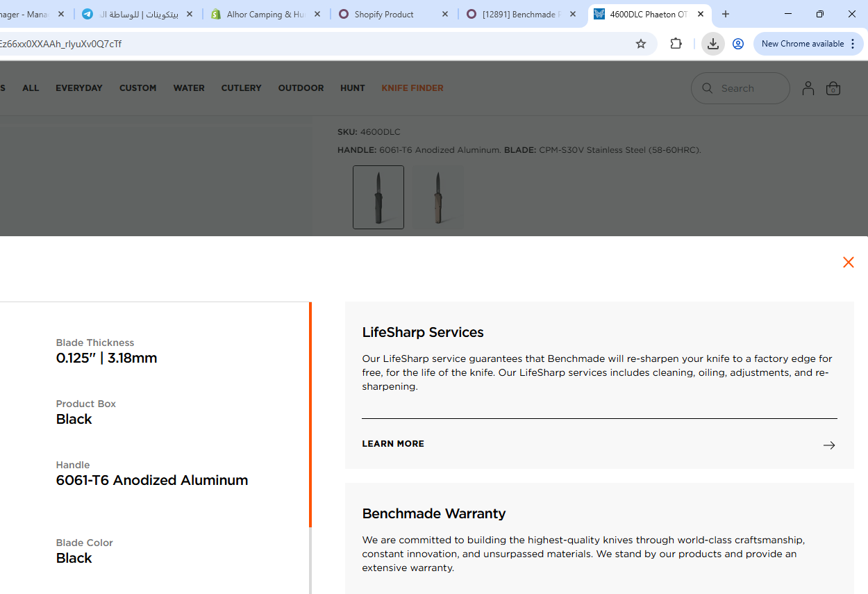Click the New Chrome available button
868x594 pixels.
click(808, 44)
